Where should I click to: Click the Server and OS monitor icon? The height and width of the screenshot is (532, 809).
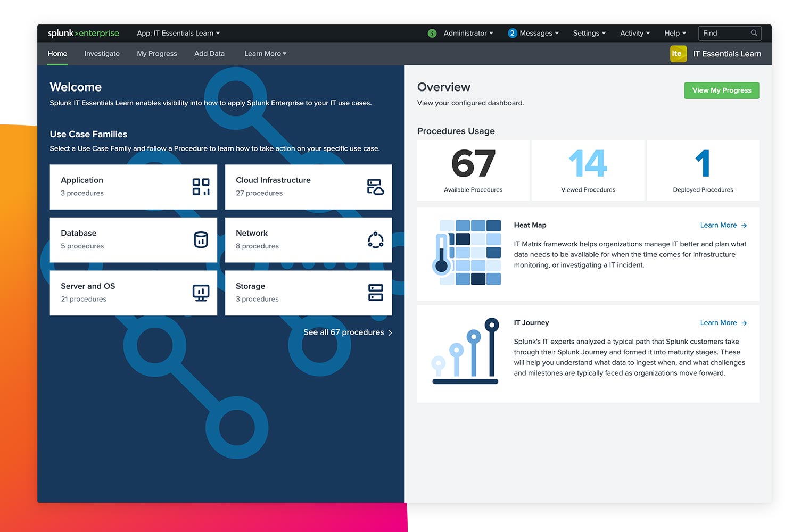[201, 293]
